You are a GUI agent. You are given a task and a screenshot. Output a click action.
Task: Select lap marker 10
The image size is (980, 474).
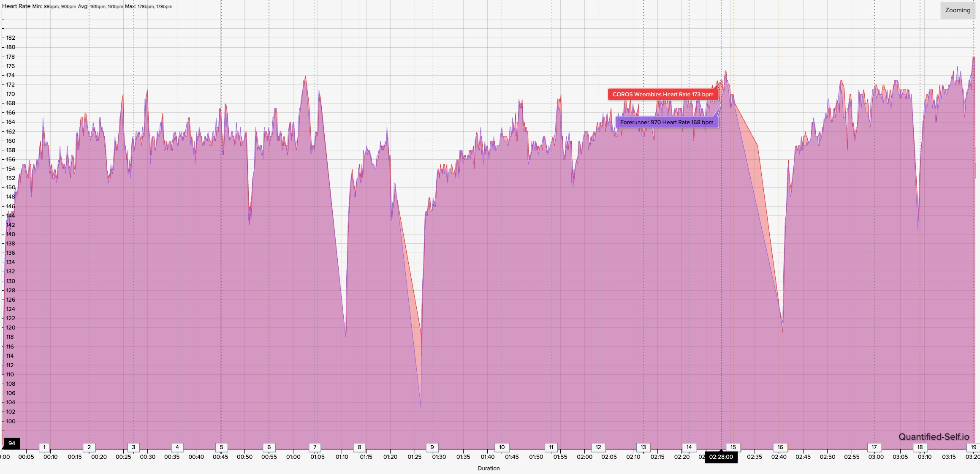(x=502, y=447)
